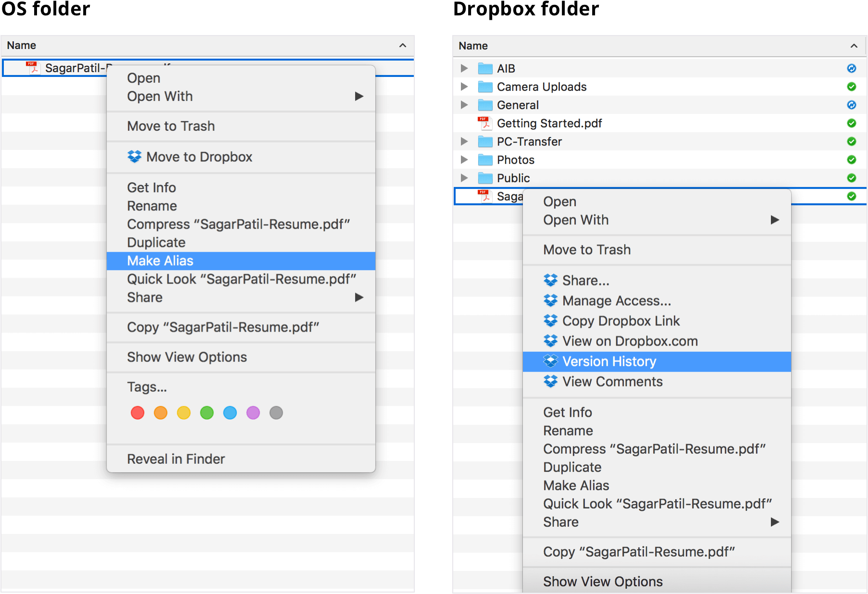Click synced checkmark on Photos row
The image size is (868, 594).
tap(851, 160)
